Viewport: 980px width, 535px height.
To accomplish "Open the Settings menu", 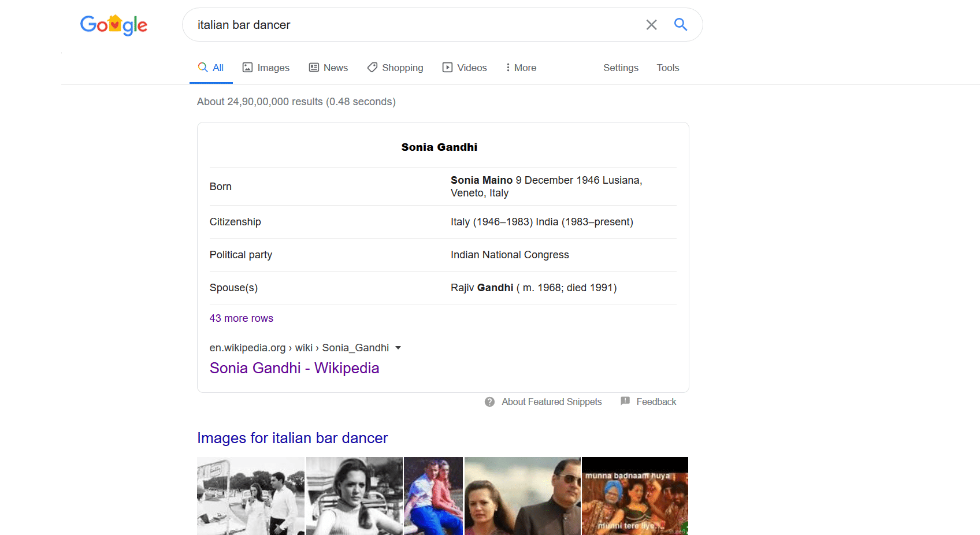I will pyautogui.click(x=620, y=68).
